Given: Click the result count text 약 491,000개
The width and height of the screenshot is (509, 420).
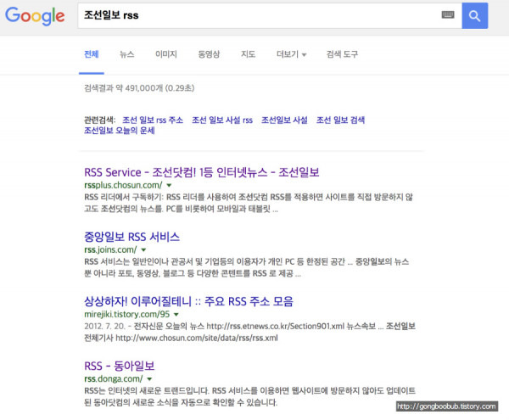Looking at the screenshot, I should click(x=139, y=88).
